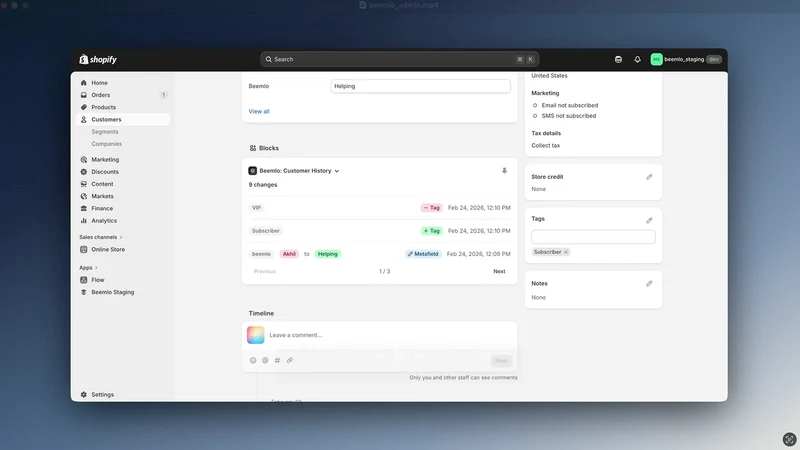Open notifications bell
800x450 pixels.
pyautogui.click(x=637, y=59)
